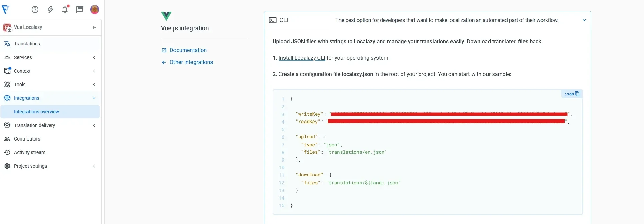Image resolution: width=644 pixels, height=224 pixels.
Task: Click the Vue.js integration heading
Action: coord(185,28)
